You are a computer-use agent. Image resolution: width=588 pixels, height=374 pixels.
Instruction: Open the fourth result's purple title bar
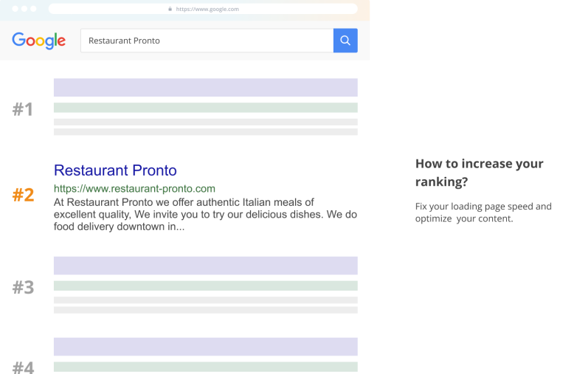point(205,347)
